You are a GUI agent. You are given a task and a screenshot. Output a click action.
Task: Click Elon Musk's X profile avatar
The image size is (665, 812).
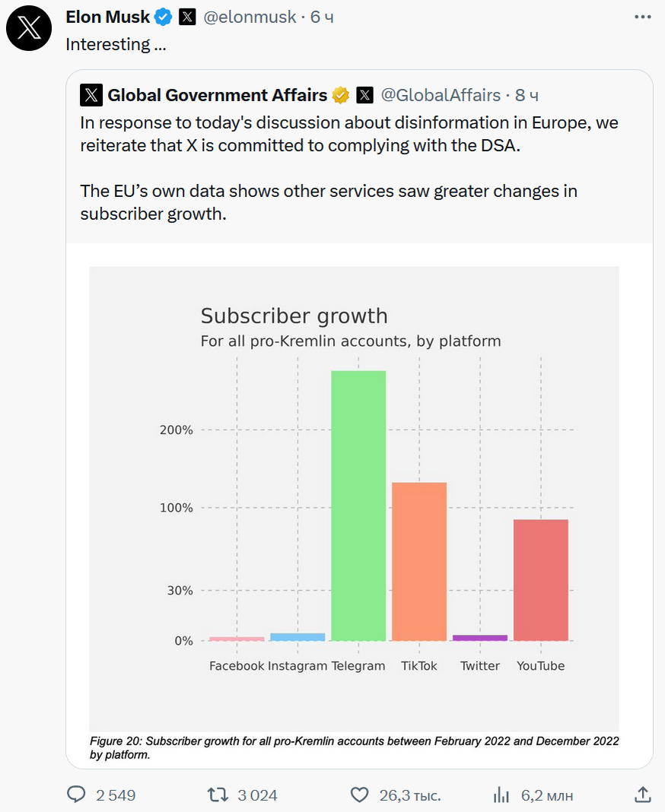29,29
